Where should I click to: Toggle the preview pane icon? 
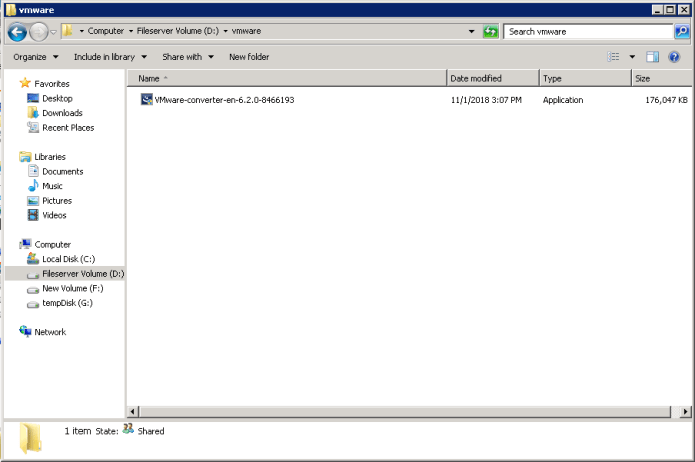(653, 57)
